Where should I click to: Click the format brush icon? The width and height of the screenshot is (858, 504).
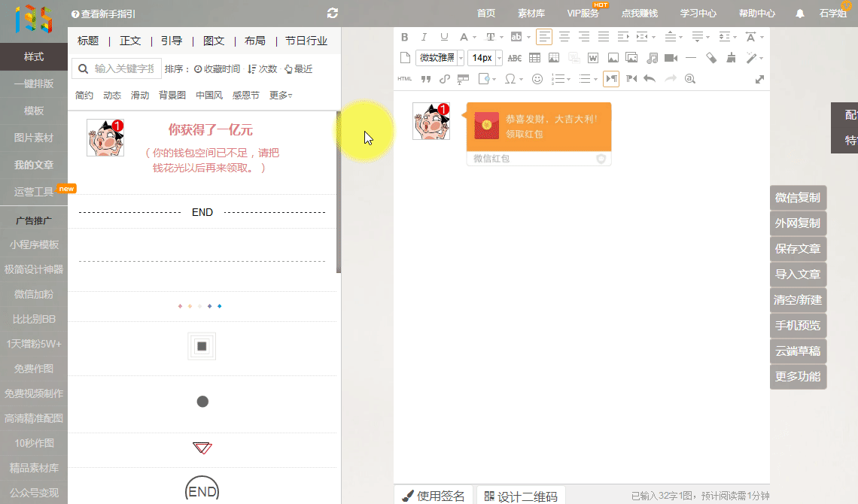[731, 58]
